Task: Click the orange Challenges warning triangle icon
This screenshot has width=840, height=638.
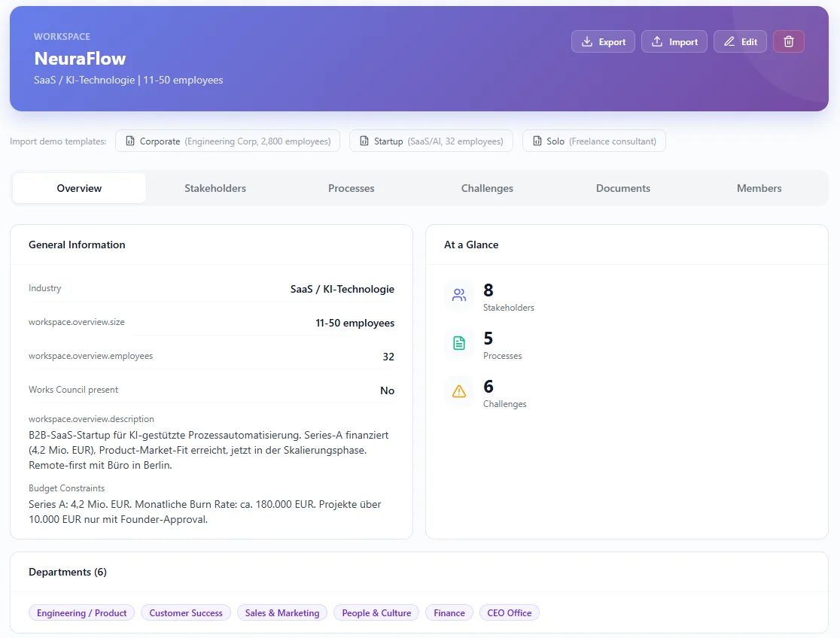Action: point(459,391)
